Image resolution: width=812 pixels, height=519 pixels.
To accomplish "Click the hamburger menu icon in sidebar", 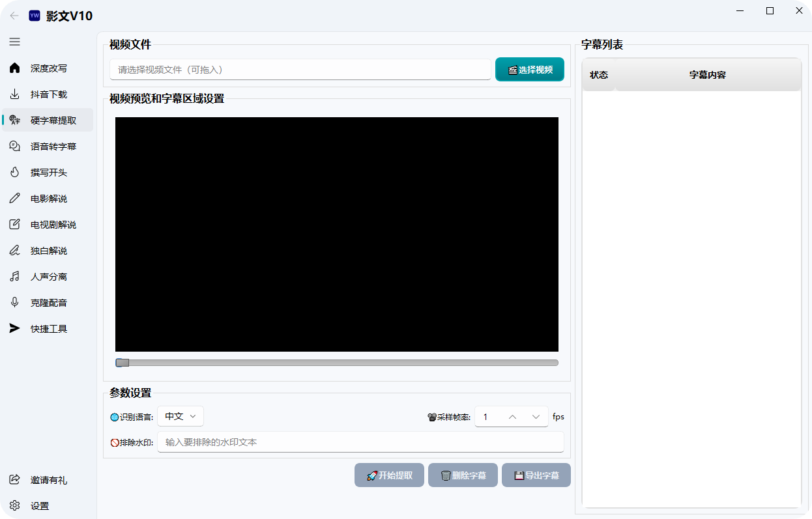I will (14, 42).
